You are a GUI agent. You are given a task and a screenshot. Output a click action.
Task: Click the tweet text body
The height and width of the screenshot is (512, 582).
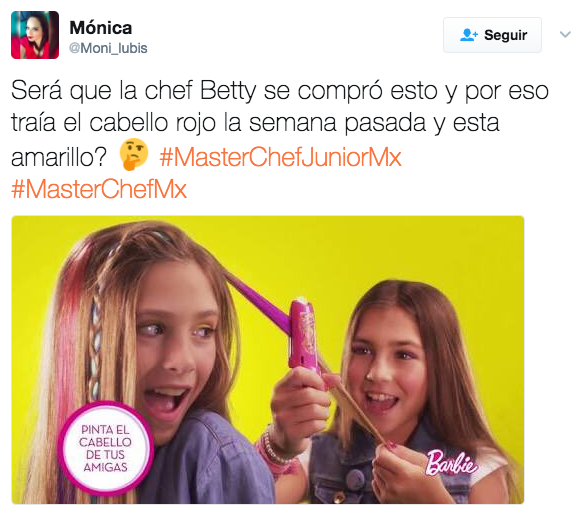(x=280, y=139)
